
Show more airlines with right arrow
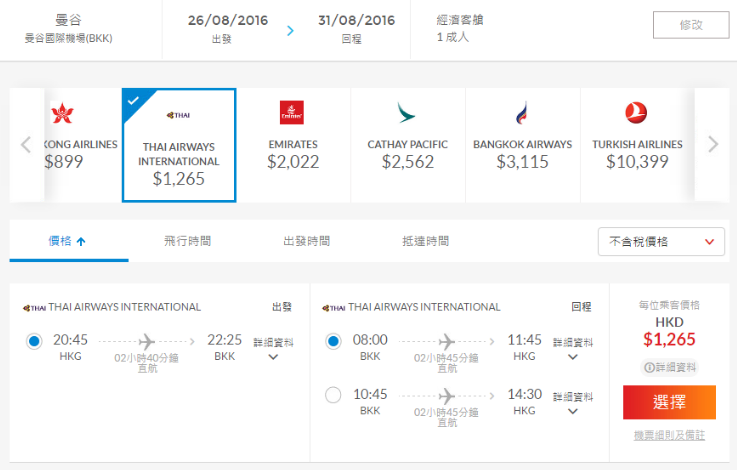tap(713, 144)
